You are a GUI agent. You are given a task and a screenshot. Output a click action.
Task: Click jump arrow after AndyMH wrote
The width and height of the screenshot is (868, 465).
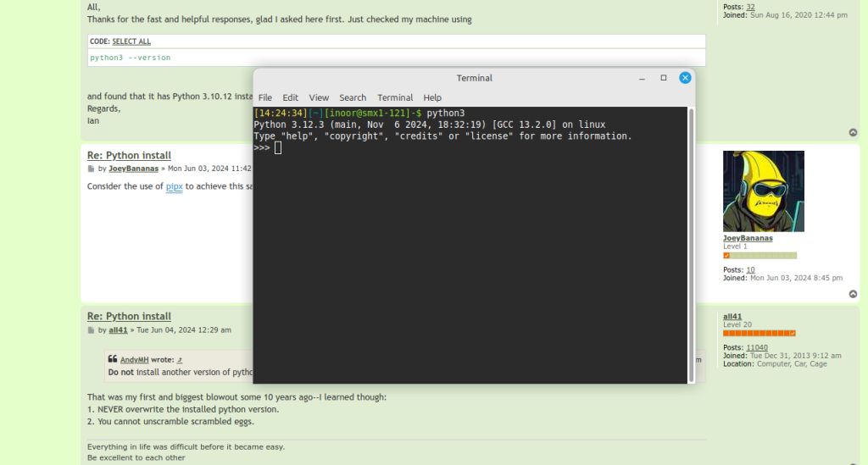tap(180, 360)
